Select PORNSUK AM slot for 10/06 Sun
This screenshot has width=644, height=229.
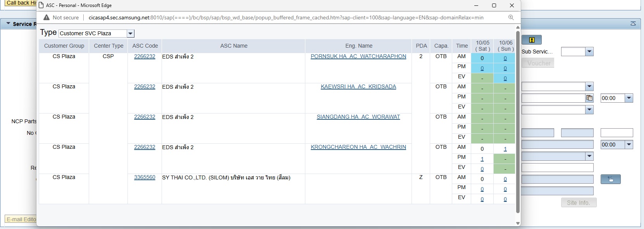click(505, 58)
